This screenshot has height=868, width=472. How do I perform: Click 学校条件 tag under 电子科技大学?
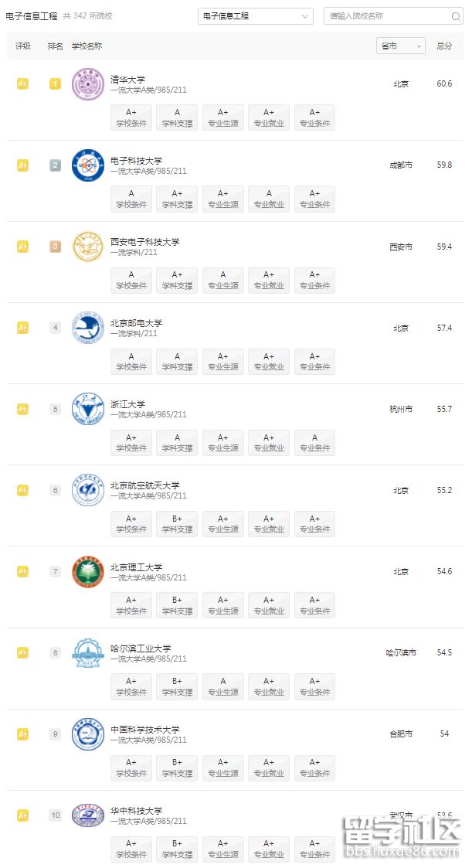pos(131,199)
